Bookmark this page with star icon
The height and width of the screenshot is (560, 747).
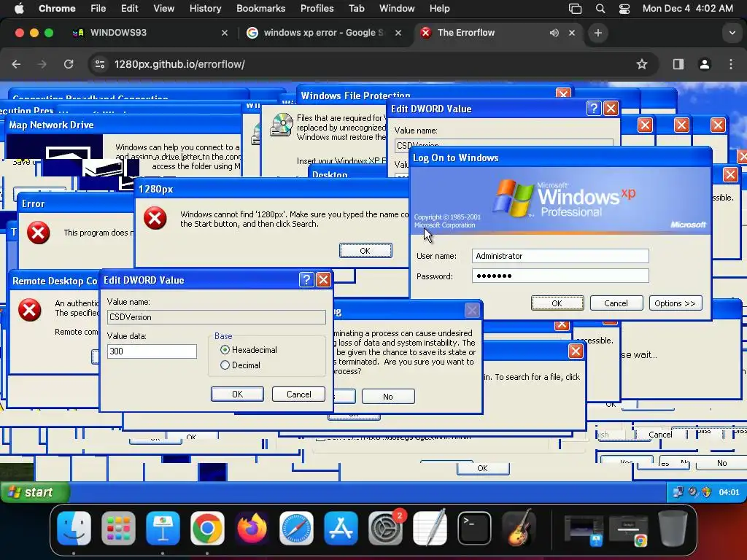(x=642, y=64)
